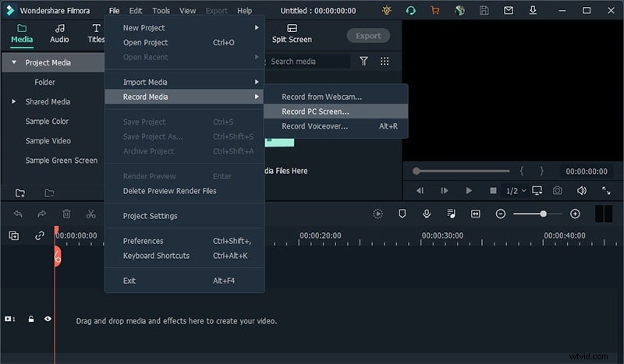Open customer support headset icon
624x364 pixels.
pos(411,11)
